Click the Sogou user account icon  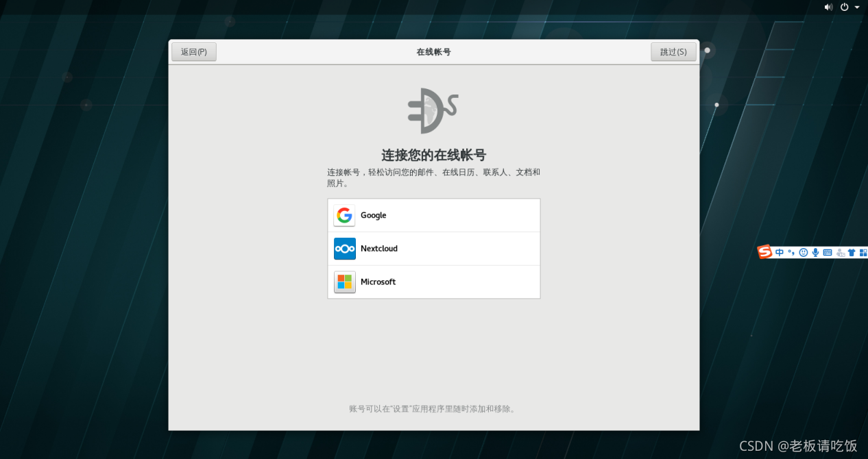click(841, 253)
